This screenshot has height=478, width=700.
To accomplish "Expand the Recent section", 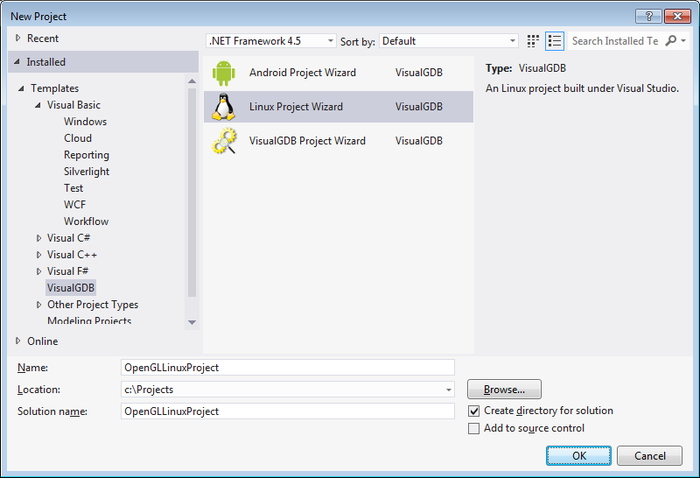I will (x=18, y=38).
